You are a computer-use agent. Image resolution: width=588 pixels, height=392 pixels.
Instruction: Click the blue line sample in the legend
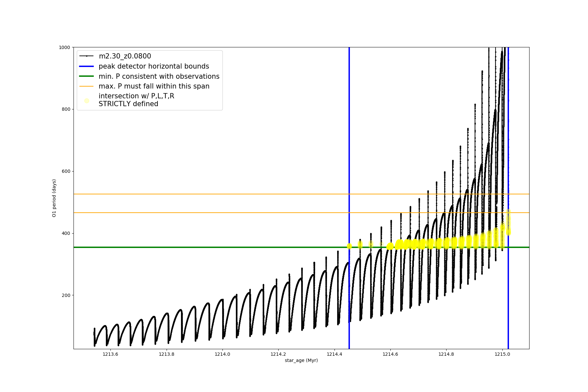point(87,66)
